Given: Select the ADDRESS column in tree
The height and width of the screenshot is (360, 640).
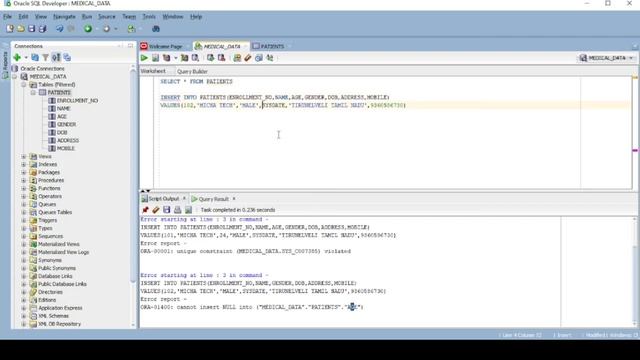Looking at the screenshot, I should click(x=68, y=140).
